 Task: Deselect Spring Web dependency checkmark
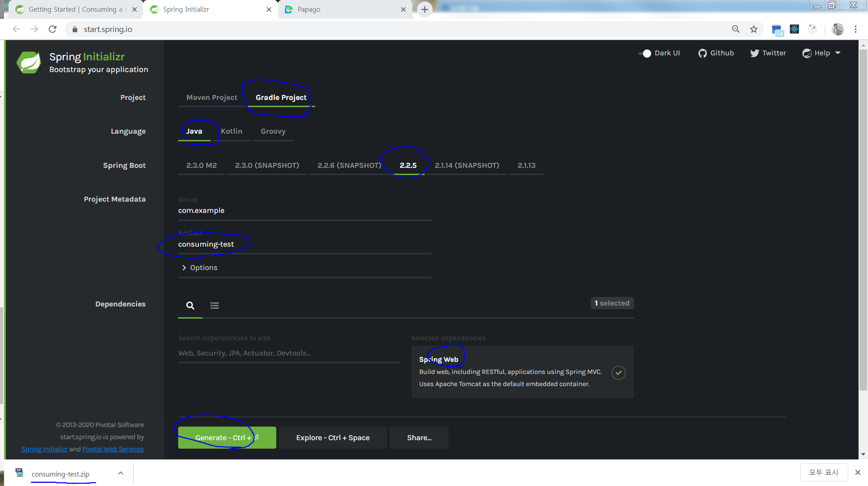pyautogui.click(x=619, y=373)
